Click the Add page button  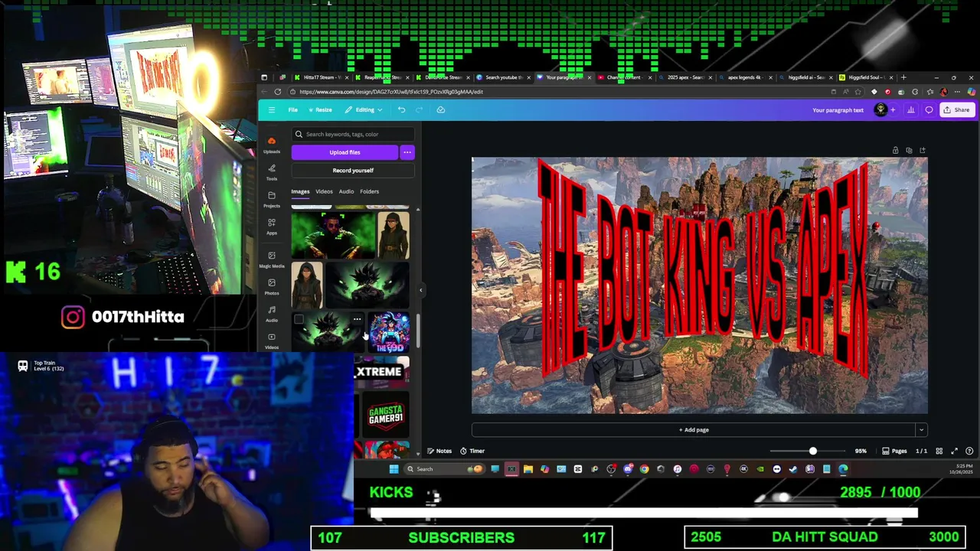point(694,430)
